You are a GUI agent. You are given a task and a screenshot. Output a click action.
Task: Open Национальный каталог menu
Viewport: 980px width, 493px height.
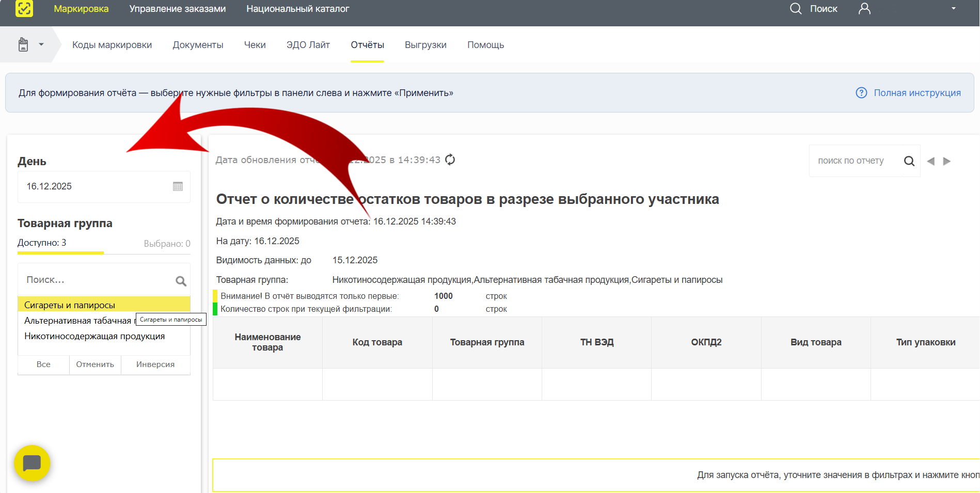point(298,9)
